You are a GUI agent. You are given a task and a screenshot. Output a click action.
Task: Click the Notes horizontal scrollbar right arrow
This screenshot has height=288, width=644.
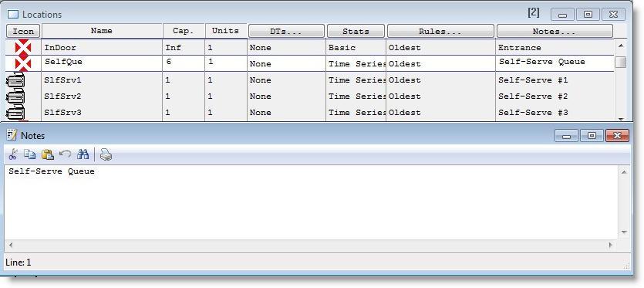pos(611,245)
